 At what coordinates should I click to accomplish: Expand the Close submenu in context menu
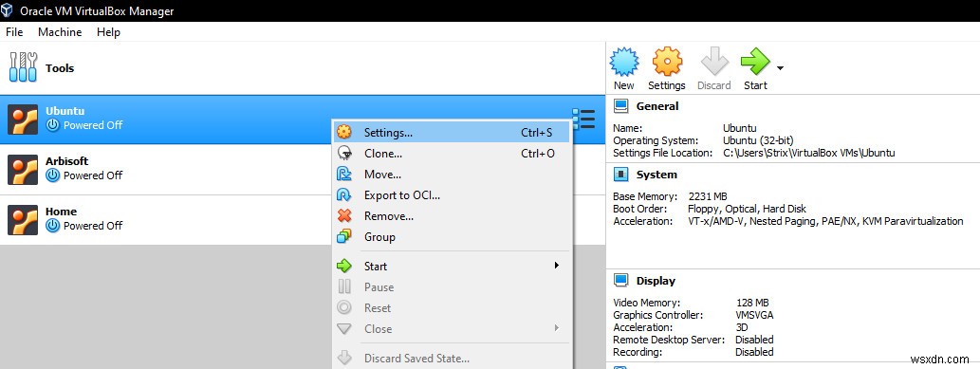click(452, 329)
